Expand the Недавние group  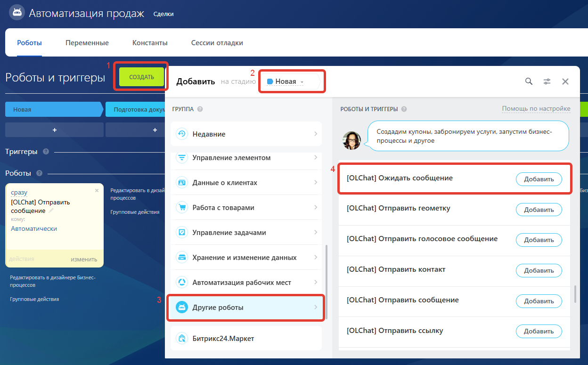point(246,134)
